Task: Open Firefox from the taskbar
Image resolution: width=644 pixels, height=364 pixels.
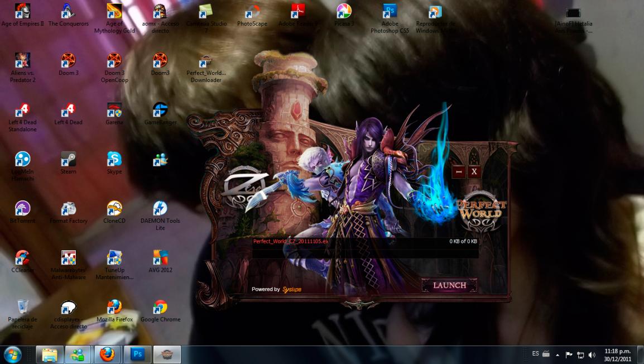Action: coord(108,354)
